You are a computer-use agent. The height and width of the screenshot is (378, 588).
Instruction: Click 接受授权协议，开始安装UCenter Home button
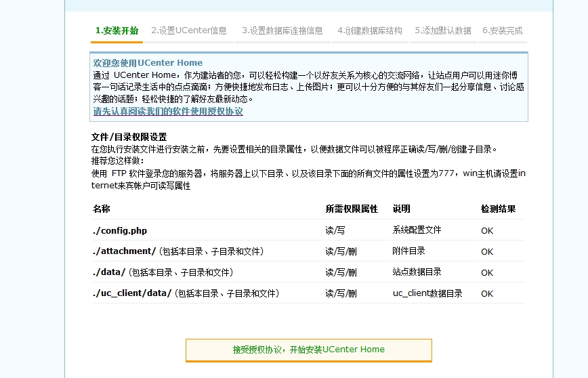309,350
